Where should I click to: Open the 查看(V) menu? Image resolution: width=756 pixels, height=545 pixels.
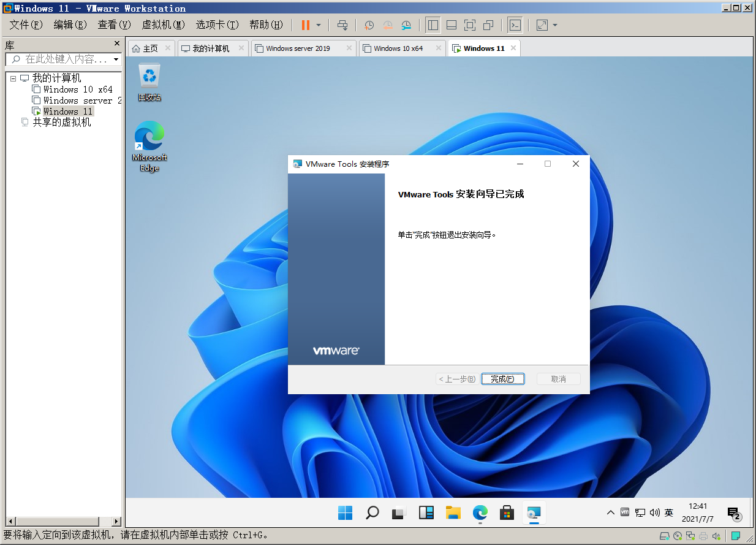(115, 25)
